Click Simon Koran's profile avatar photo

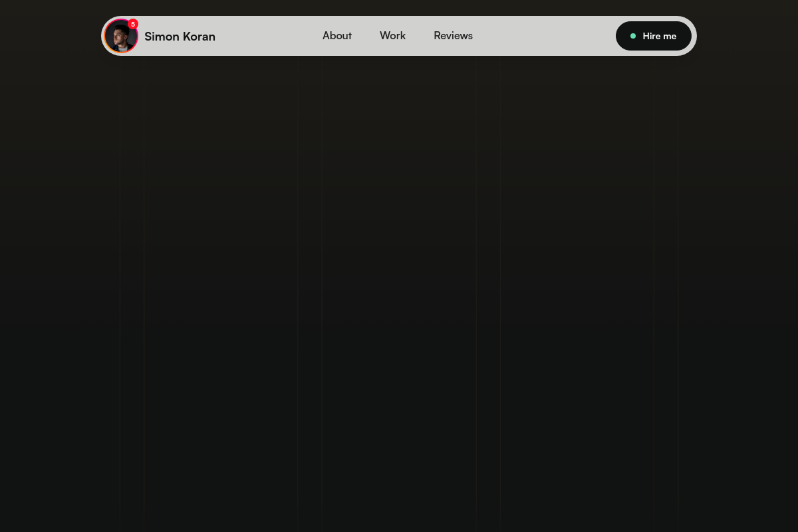[x=120, y=37]
